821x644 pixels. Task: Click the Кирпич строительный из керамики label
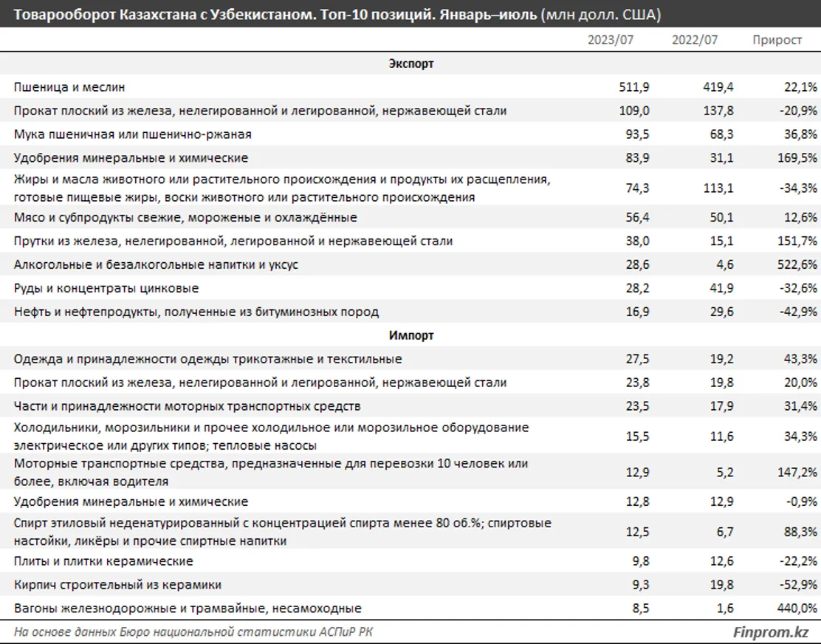[x=117, y=585]
